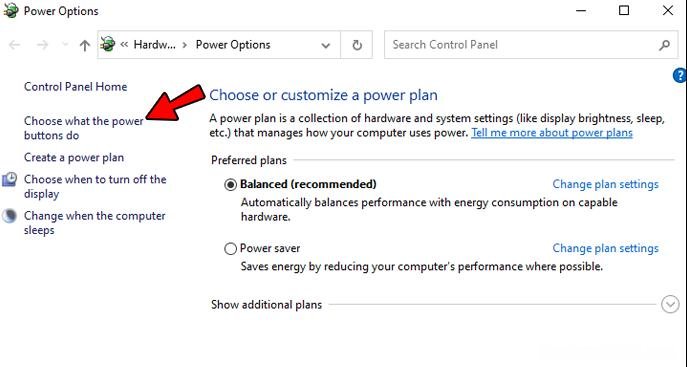Select the Balanced (recommended) plan

point(230,184)
